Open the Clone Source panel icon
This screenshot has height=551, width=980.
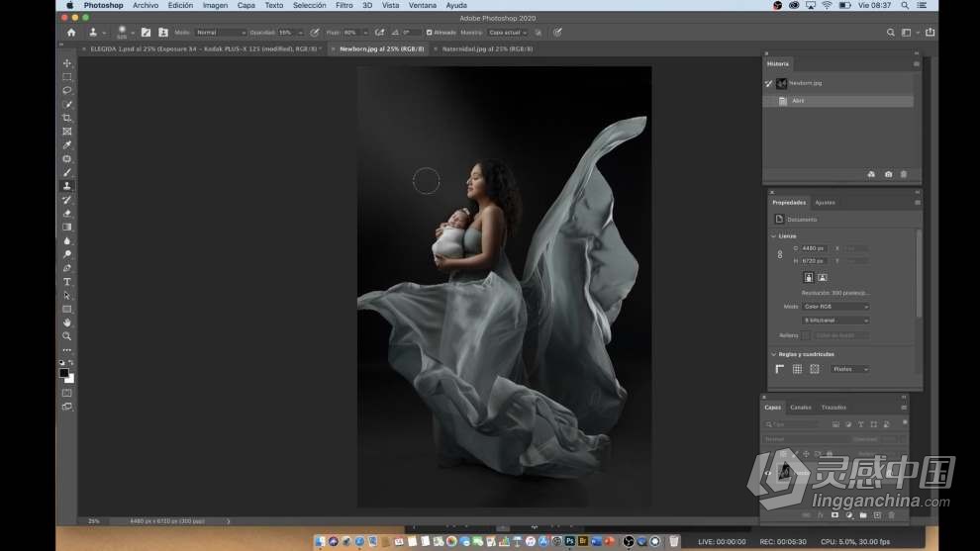click(x=163, y=33)
